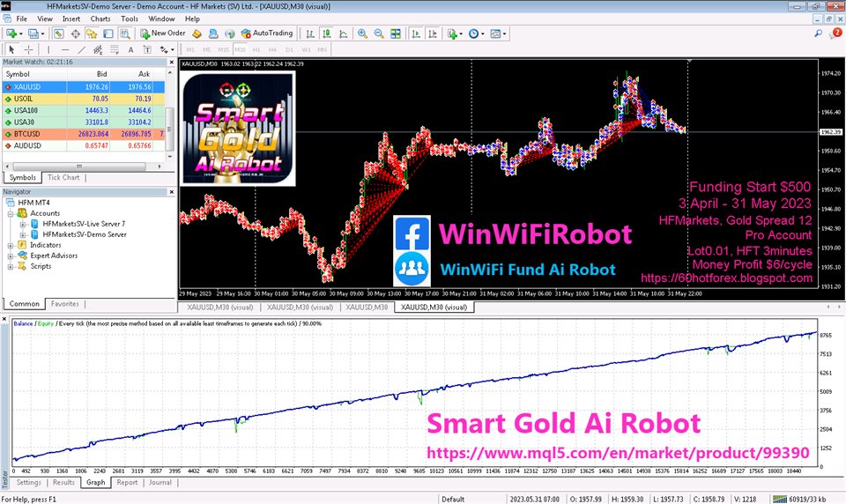
Task: Open the Profiles toolbar icon
Action: tap(33, 33)
